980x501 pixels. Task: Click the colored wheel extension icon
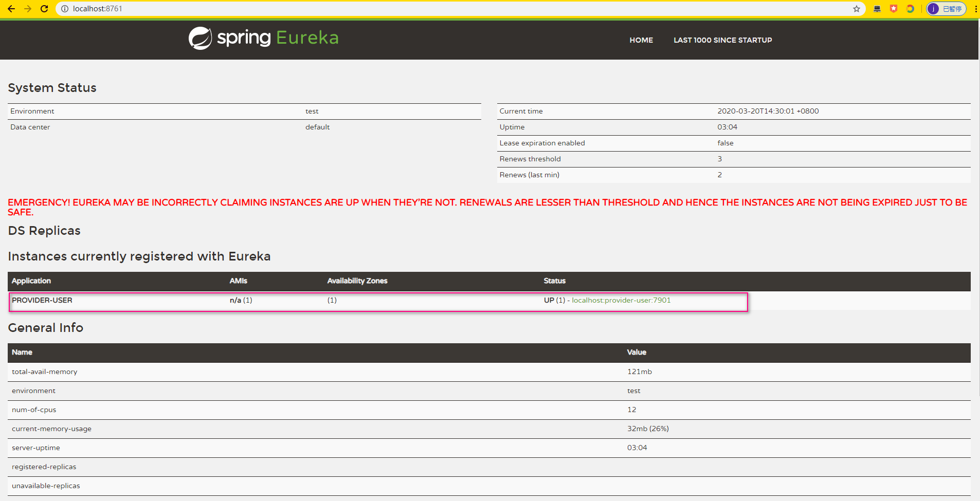910,8
